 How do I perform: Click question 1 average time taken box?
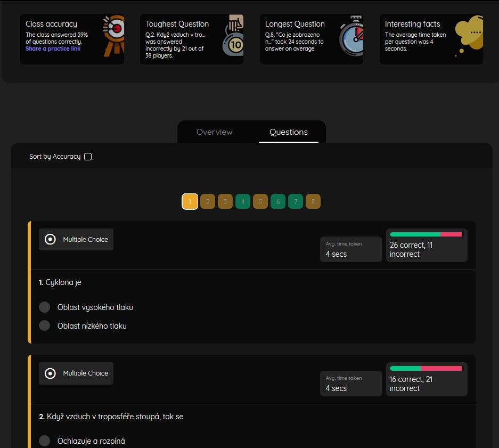click(x=350, y=249)
